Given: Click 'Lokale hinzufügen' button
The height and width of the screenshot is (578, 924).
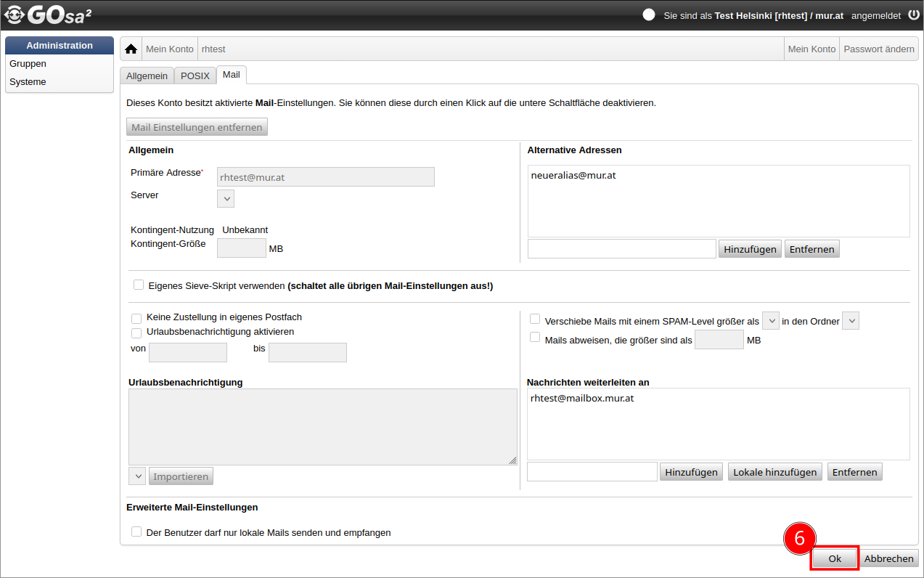Looking at the screenshot, I should pyautogui.click(x=774, y=472).
